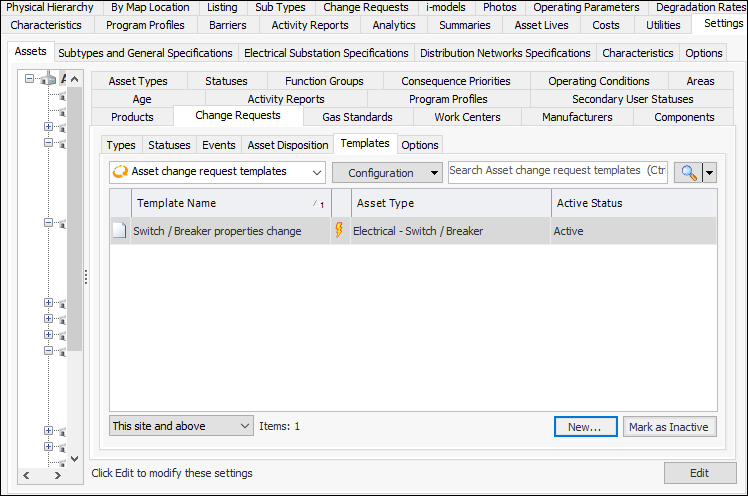This screenshot has height=496, width=748.
Task: Open Subtypes and General Specifications tab
Action: [145, 53]
